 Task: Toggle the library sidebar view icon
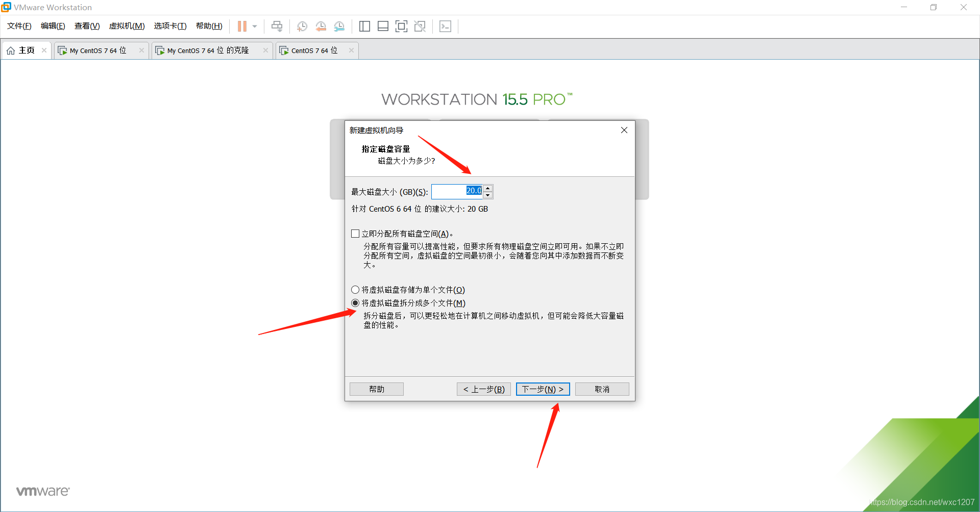364,26
